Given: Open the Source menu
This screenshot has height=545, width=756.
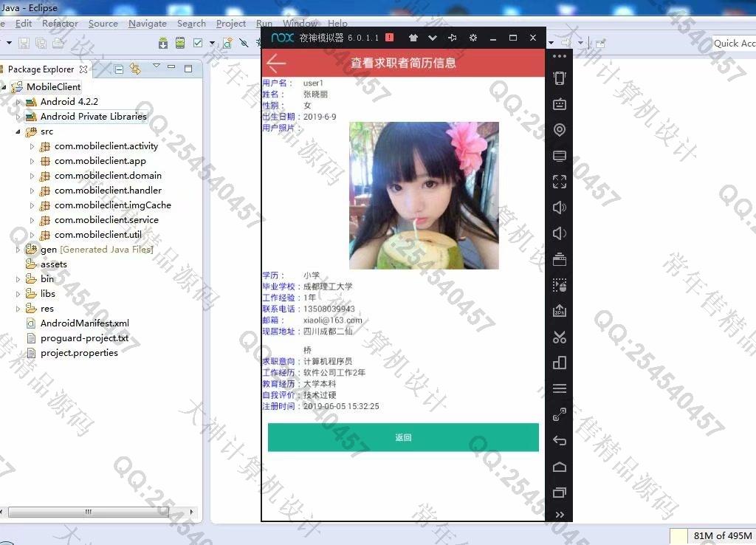Looking at the screenshot, I should (103, 23).
